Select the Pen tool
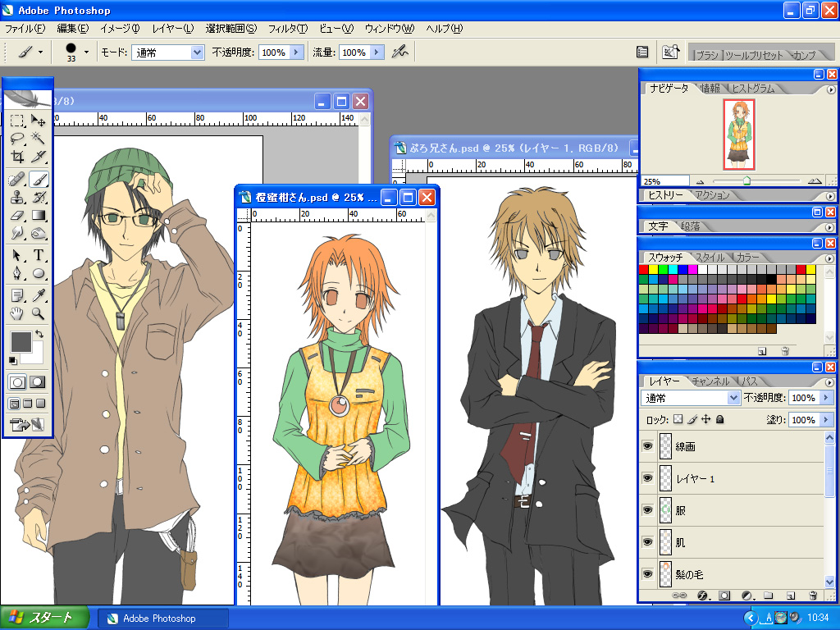 17,274
